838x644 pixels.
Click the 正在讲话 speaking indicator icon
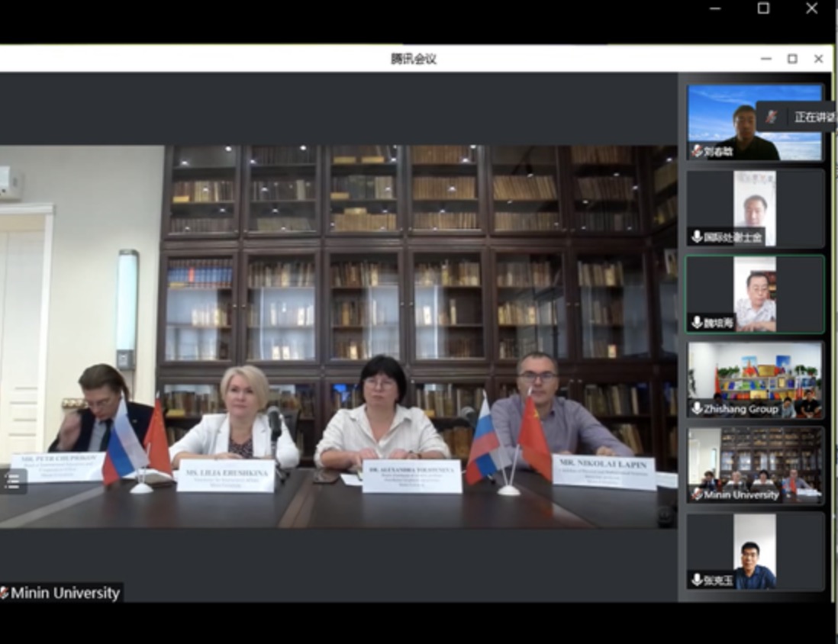point(772,117)
